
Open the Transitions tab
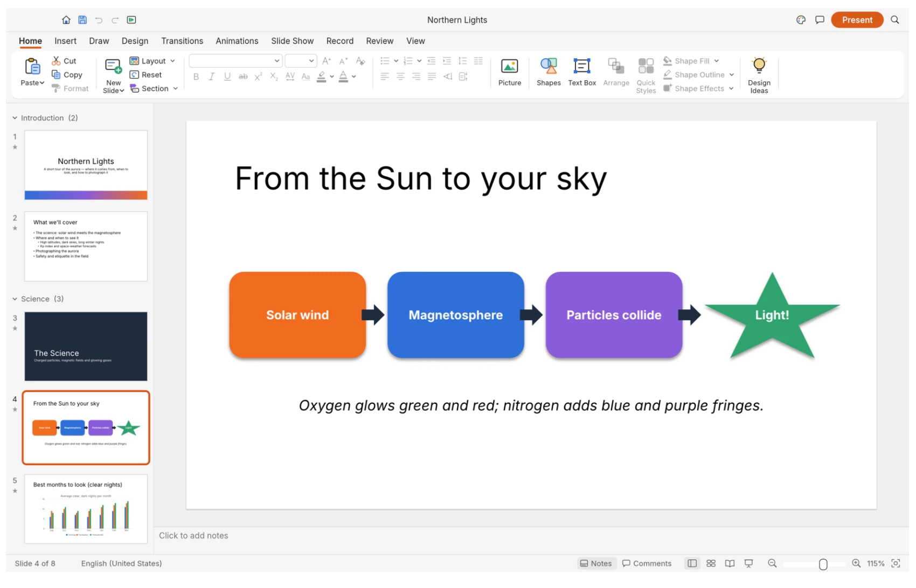182,41
